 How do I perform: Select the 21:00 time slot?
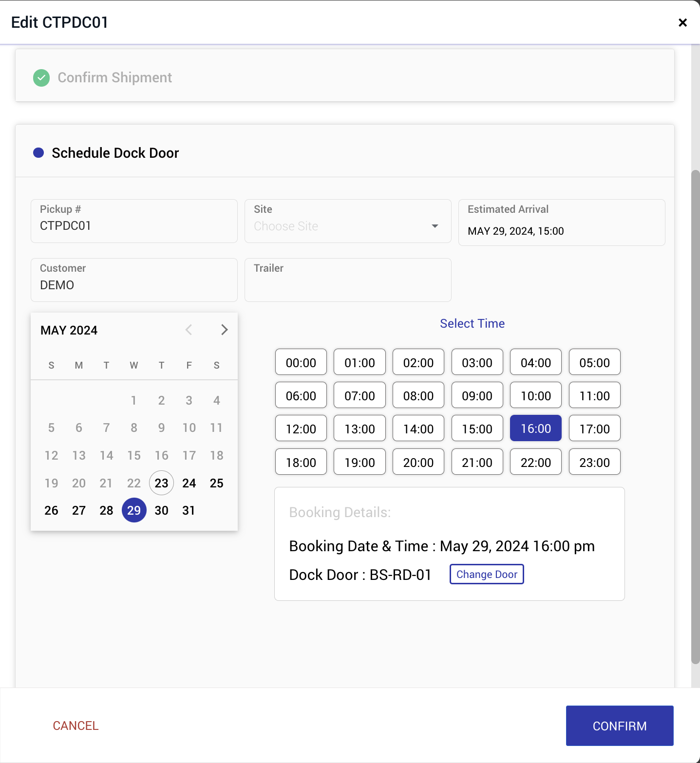click(x=477, y=462)
